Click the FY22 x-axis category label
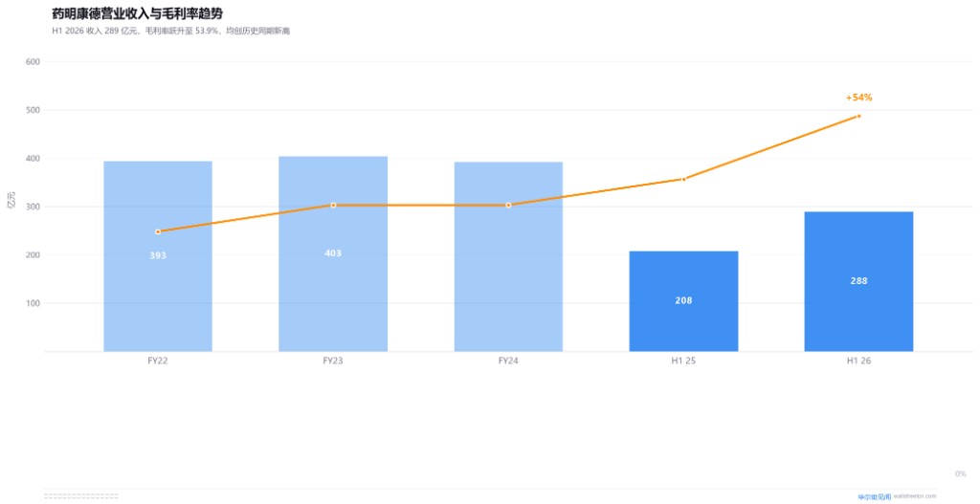Screen dimensions: 980x504 click(x=158, y=361)
